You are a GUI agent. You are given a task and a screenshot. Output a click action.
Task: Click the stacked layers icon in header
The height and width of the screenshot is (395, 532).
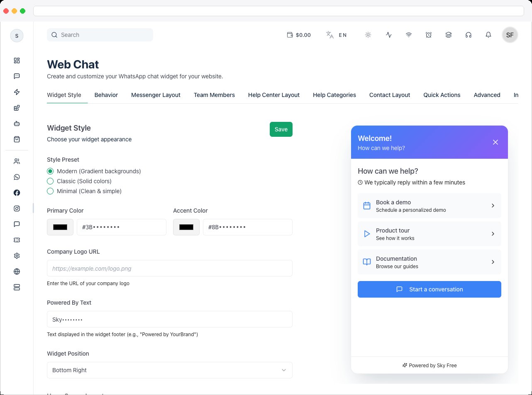[x=449, y=35]
